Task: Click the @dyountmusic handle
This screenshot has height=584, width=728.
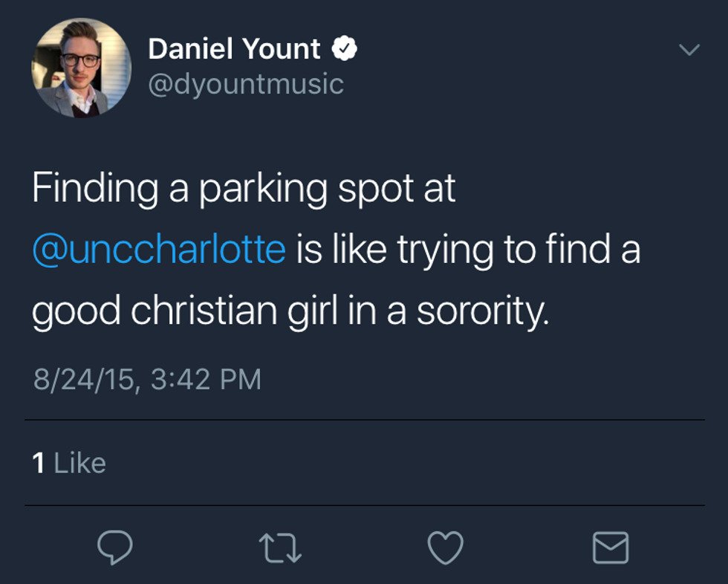Action: click(x=246, y=84)
